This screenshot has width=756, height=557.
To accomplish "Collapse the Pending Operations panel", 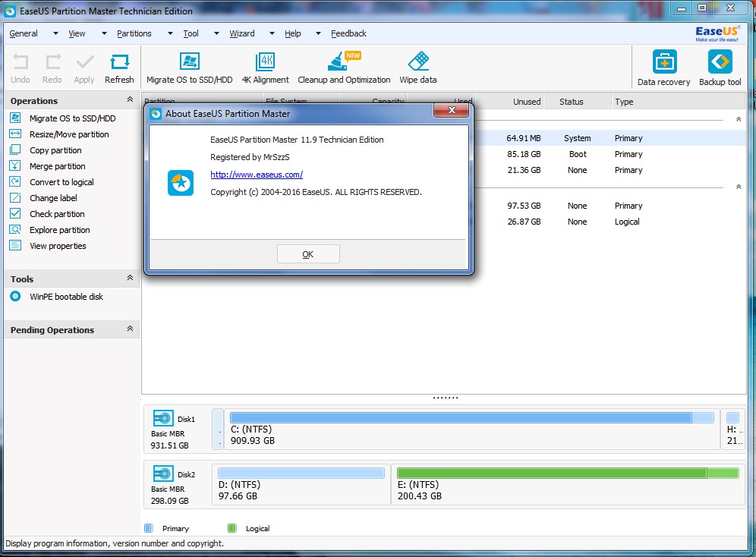I will (130, 329).
